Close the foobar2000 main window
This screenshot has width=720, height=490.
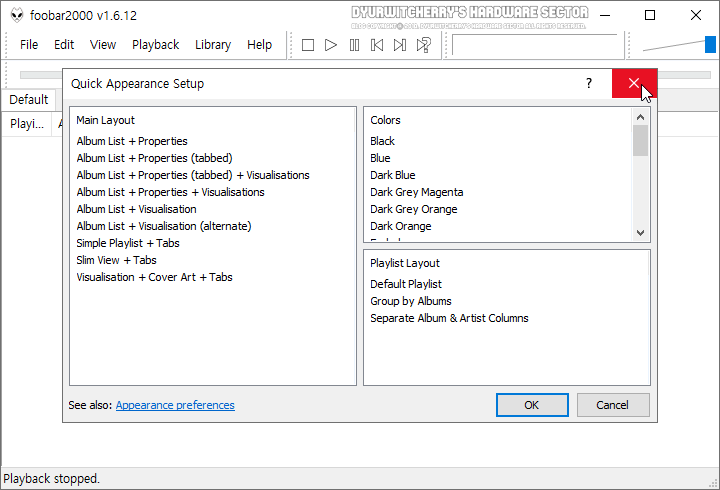(696, 15)
